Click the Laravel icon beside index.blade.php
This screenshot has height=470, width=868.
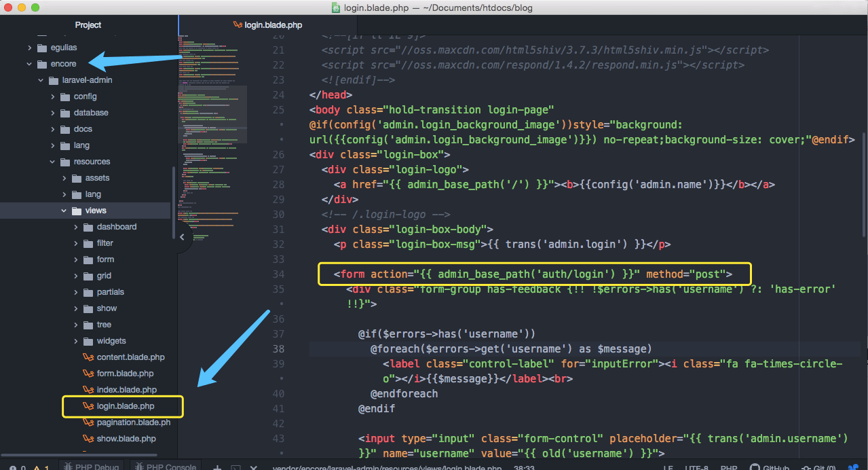click(88, 390)
